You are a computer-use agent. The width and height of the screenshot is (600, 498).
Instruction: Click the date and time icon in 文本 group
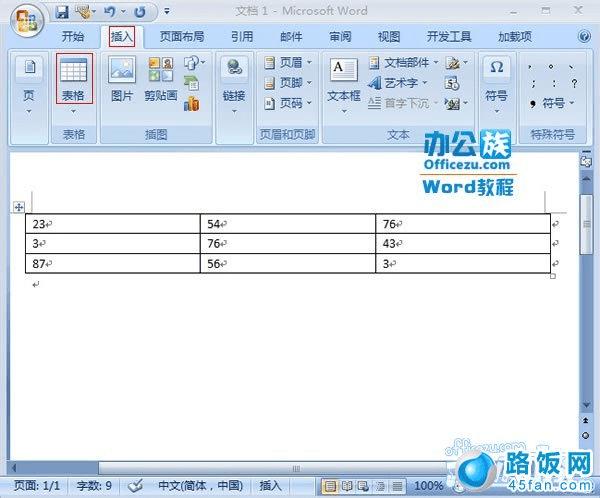(x=452, y=83)
